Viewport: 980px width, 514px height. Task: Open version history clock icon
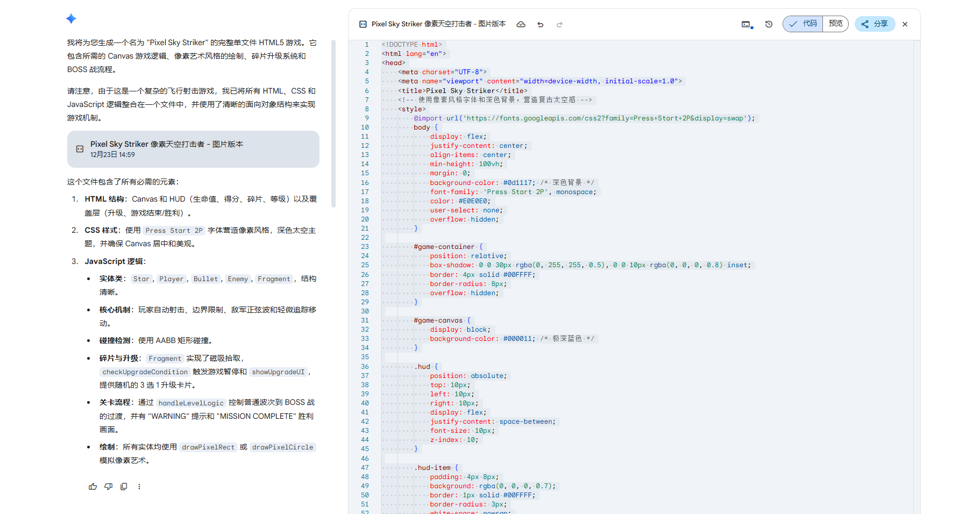coord(769,24)
